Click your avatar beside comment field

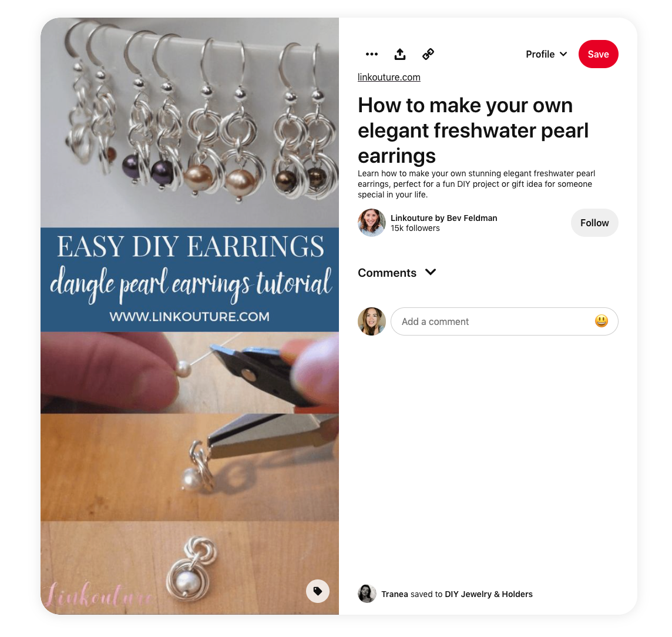372,321
